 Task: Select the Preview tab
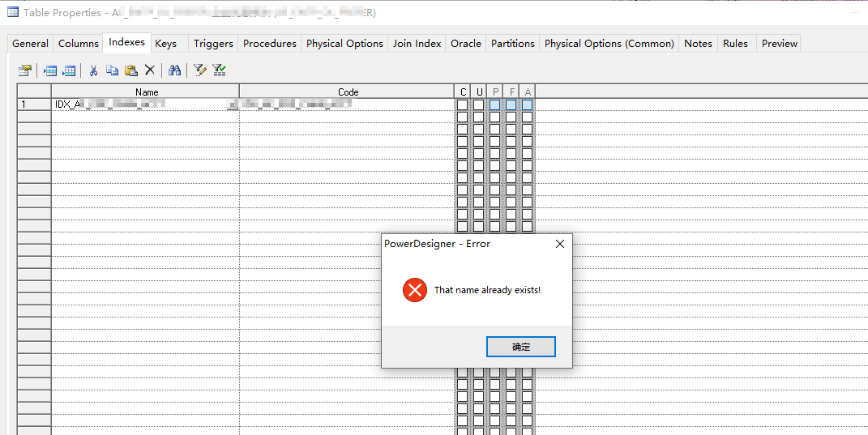click(x=779, y=44)
